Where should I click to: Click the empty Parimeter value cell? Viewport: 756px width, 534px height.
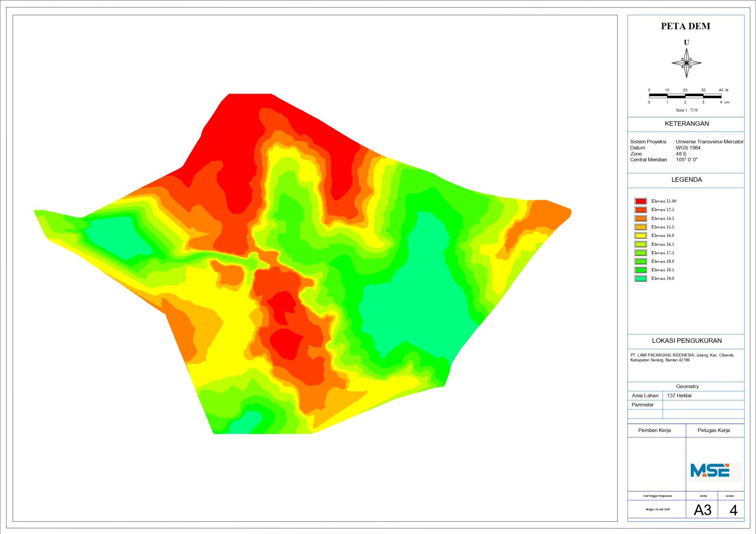click(x=703, y=405)
